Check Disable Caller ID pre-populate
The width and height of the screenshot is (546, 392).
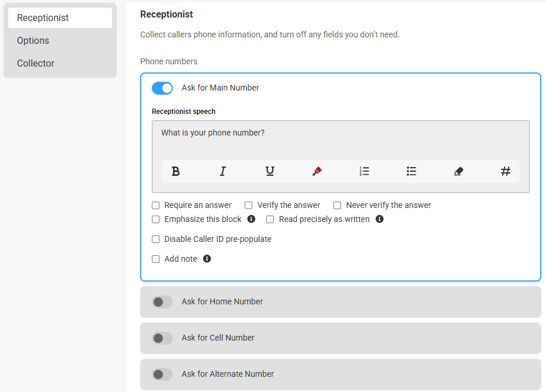point(156,239)
